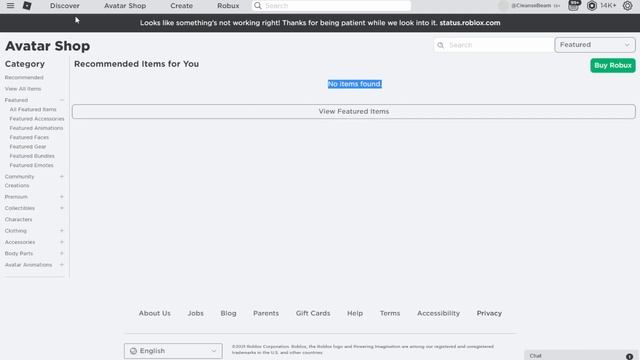
Task: Open Avatar Shop in top navigation
Action: coord(125,6)
